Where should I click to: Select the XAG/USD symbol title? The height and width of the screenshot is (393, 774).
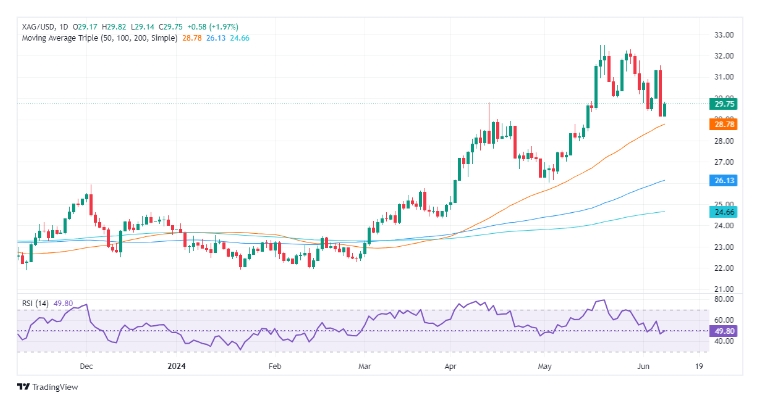coord(38,27)
